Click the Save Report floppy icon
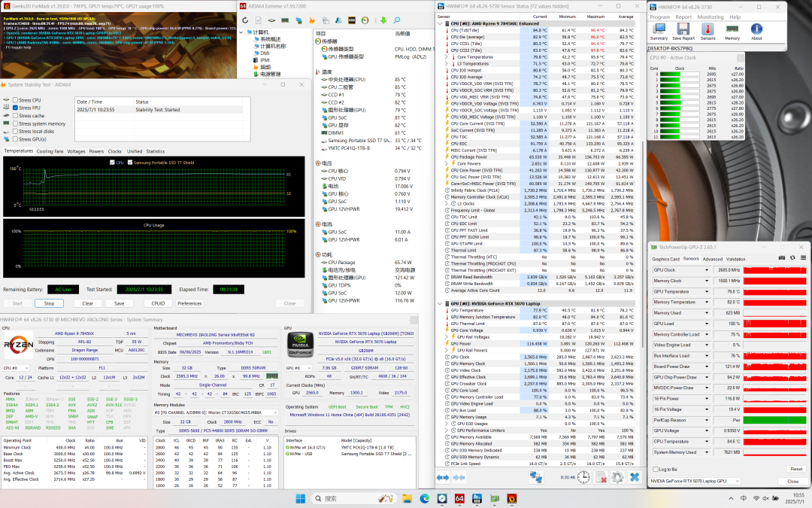The width and height of the screenshot is (812, 508). click(x=683, y=30)
